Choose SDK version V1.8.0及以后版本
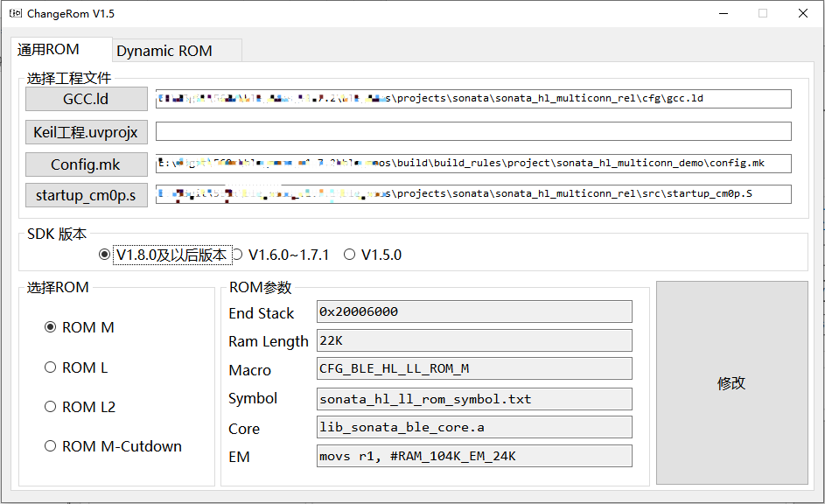 [x=104, y=255]
